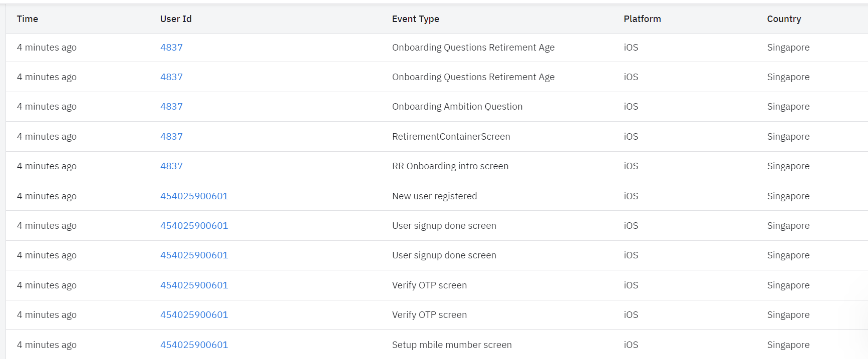Click user 4837 link beside RetirementContainerScreen
Image resolution: width=868 pixels, height=359 pixels.
(x=171, y=137)
